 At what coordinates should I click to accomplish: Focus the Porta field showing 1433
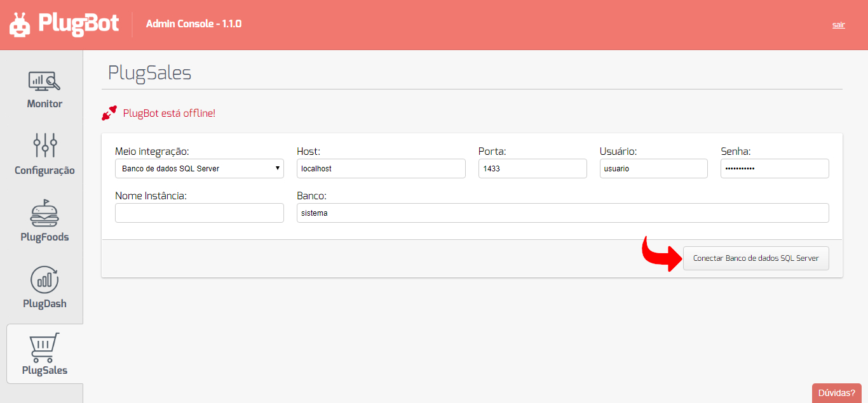pos(532,169)
